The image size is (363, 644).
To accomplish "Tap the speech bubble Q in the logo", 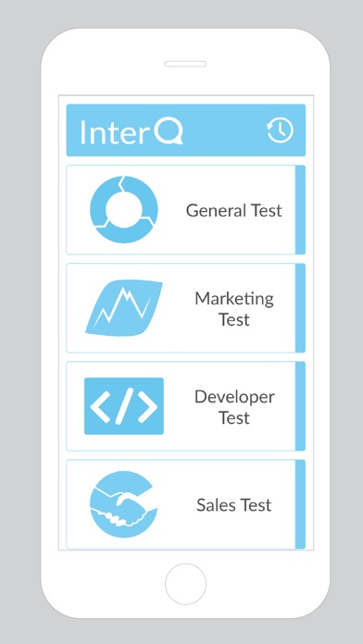I will coord(169,132).
